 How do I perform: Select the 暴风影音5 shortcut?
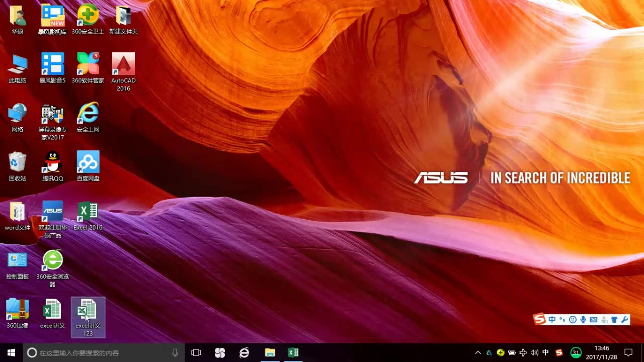53,69
